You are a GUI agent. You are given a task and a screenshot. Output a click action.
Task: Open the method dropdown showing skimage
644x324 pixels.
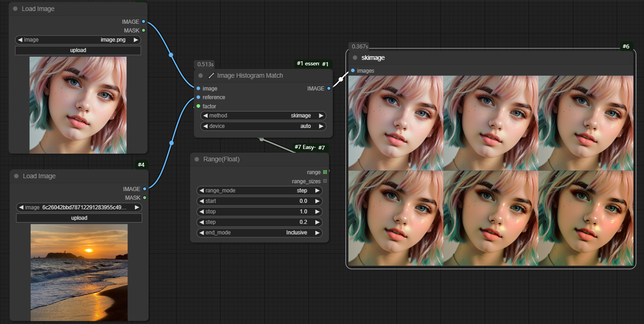(x=263, y=116)
